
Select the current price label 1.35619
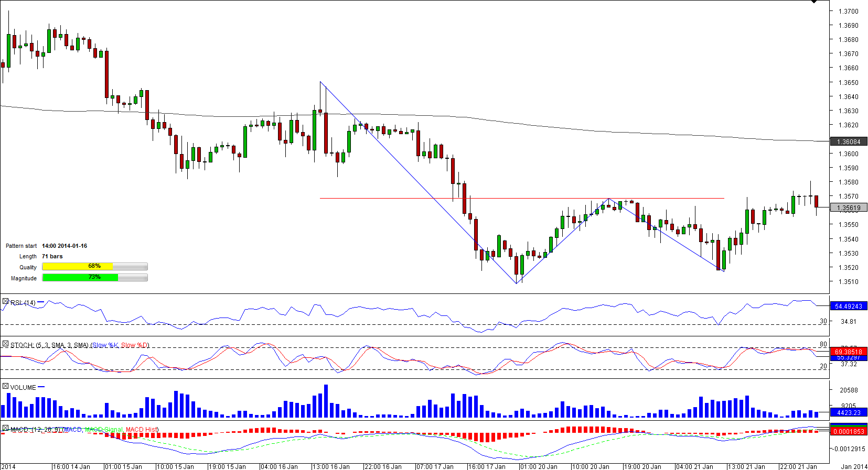click(x=848, y=208)
